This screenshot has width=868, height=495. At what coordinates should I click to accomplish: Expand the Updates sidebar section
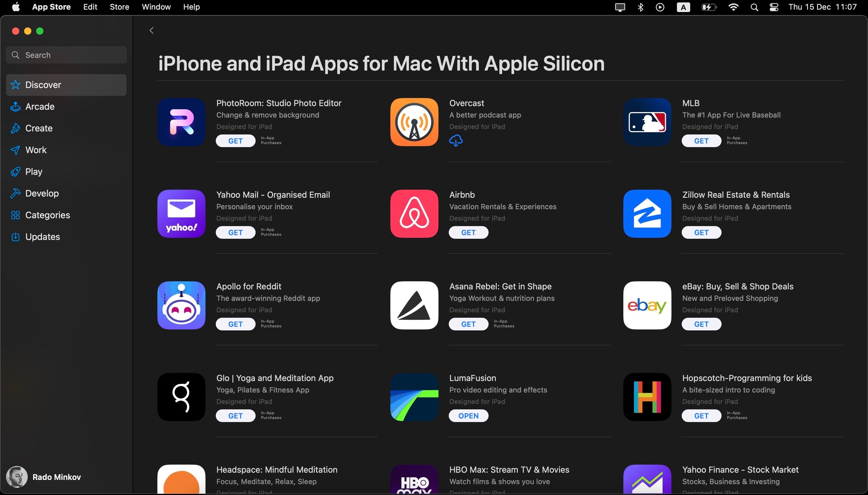pos(42,236)
